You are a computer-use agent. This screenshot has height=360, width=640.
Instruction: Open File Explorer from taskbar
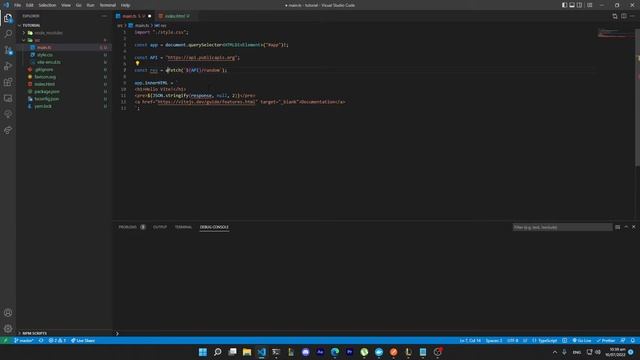click(247, 352)
